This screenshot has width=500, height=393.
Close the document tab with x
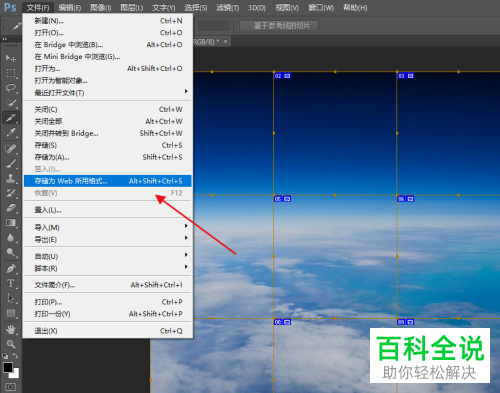pyautogui.click(x=226, y=41)
